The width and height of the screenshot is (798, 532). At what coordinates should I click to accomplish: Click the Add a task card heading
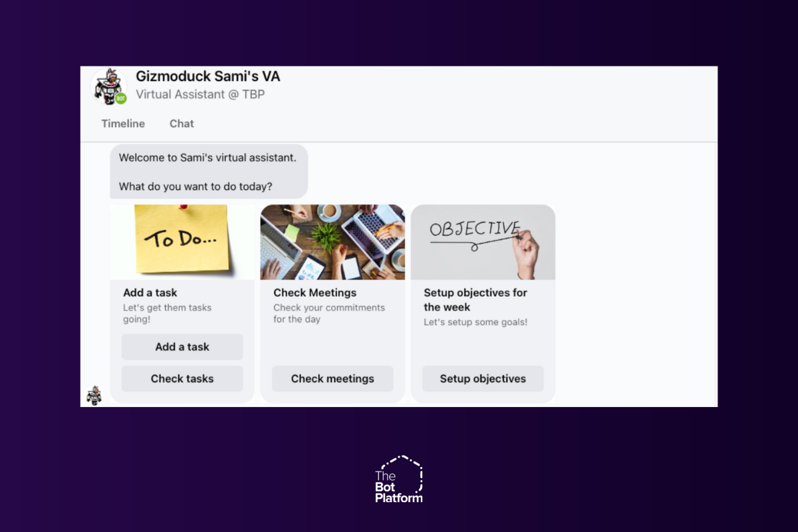pyautogui.click(x=150, y=293)
